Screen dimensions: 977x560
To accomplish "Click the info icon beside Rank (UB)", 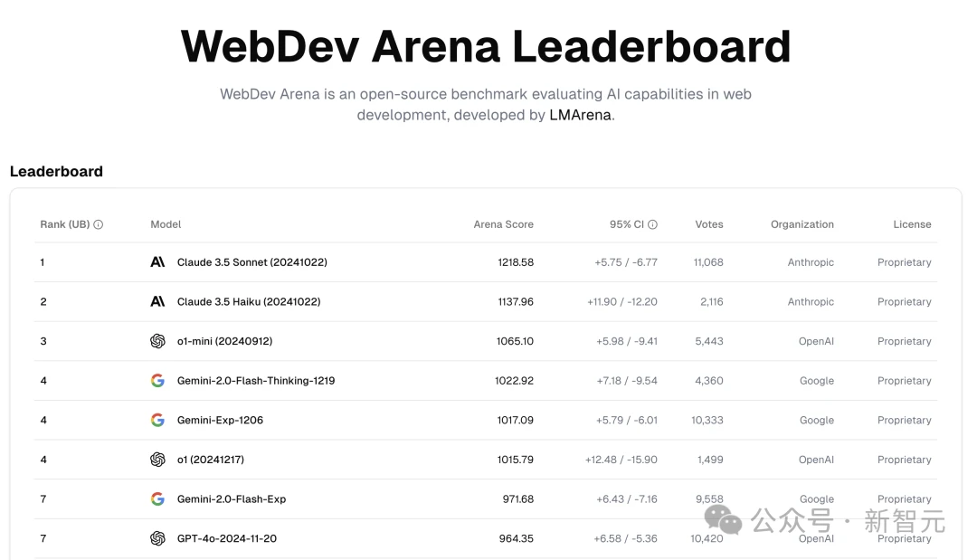I will pyautogui.click(x=99, y=224).
